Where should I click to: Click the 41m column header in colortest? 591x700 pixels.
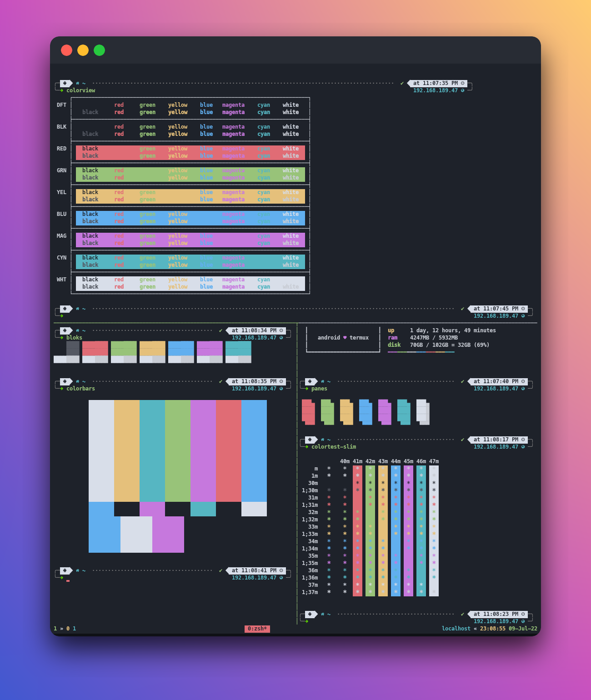358,461
